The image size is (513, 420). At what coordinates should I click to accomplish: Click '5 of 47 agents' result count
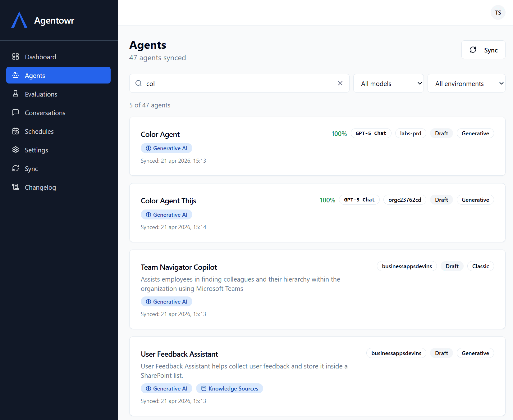150,105
